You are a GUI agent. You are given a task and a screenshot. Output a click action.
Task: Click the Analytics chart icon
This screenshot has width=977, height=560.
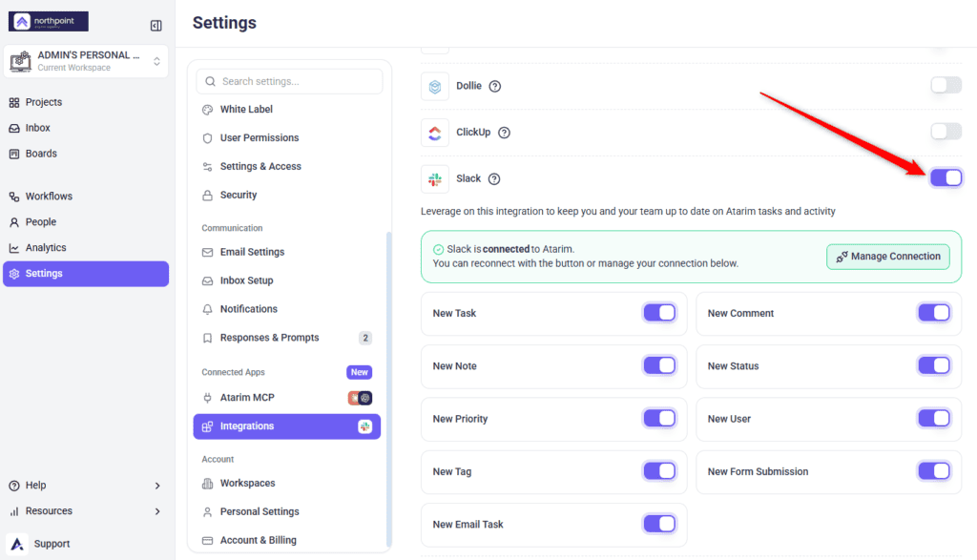pyautogui.click(x=14, y=248)
